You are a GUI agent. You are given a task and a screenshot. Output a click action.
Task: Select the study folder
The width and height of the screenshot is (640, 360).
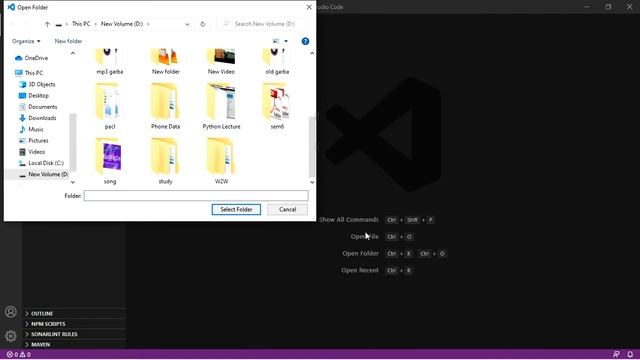pos(165,161)
